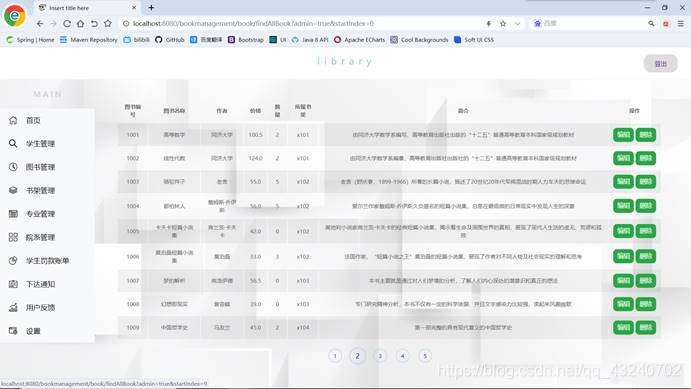
Task: Click the 书架管理 layers icon in sidebar
Action: coord(13,190)
